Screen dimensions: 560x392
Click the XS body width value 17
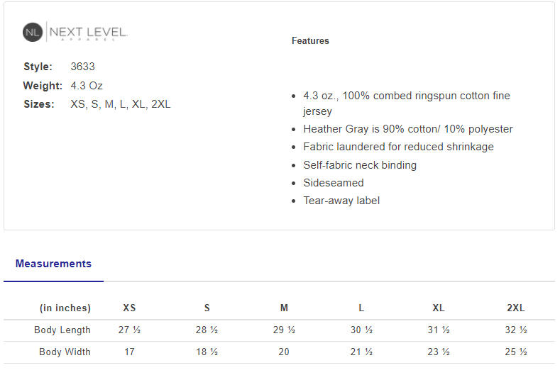[129, 352]
